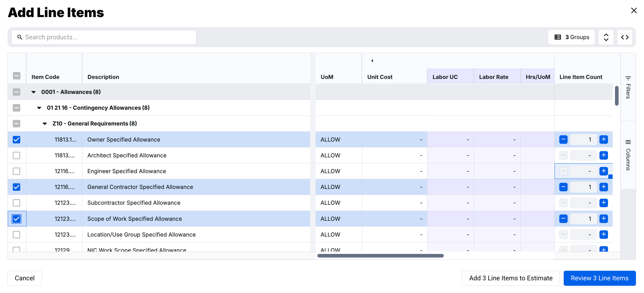Decrease count for Owner Specified Allowance
Viewport: 644px width, 293px height.
(563, 140)
